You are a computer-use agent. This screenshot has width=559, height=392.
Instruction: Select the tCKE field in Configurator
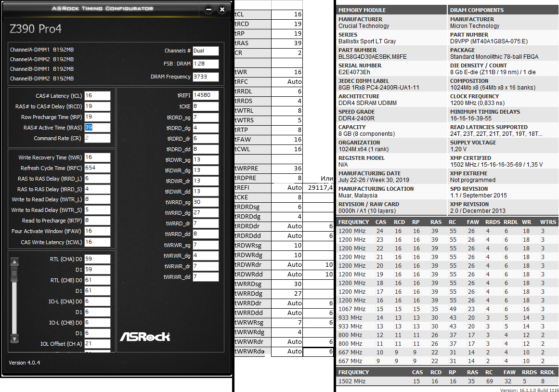tap(206, 106)
